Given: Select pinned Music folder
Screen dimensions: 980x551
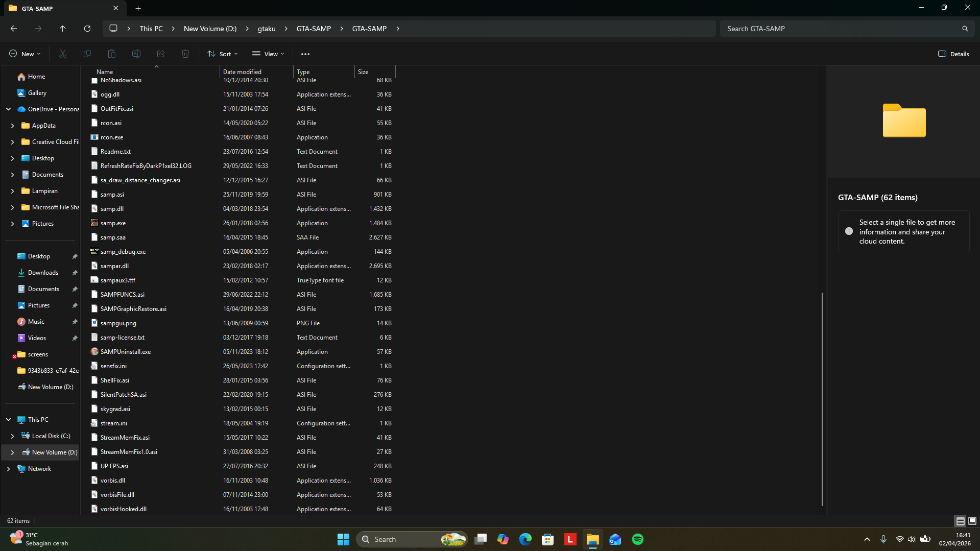Looking at the screenshot, I should [36, 322].
